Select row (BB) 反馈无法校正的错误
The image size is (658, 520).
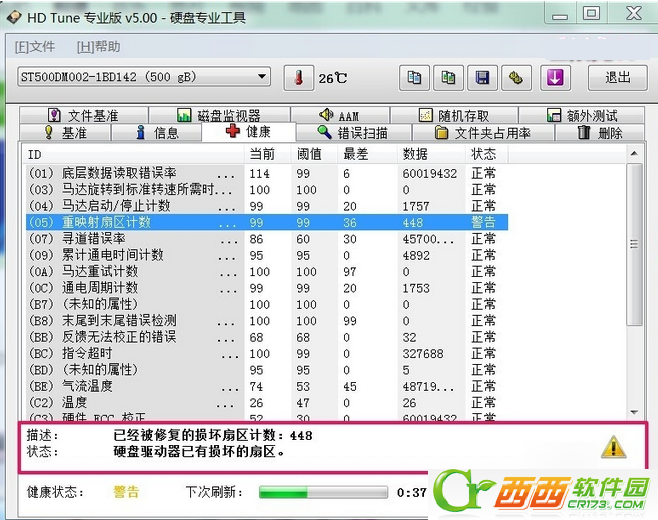click(267, 337)
